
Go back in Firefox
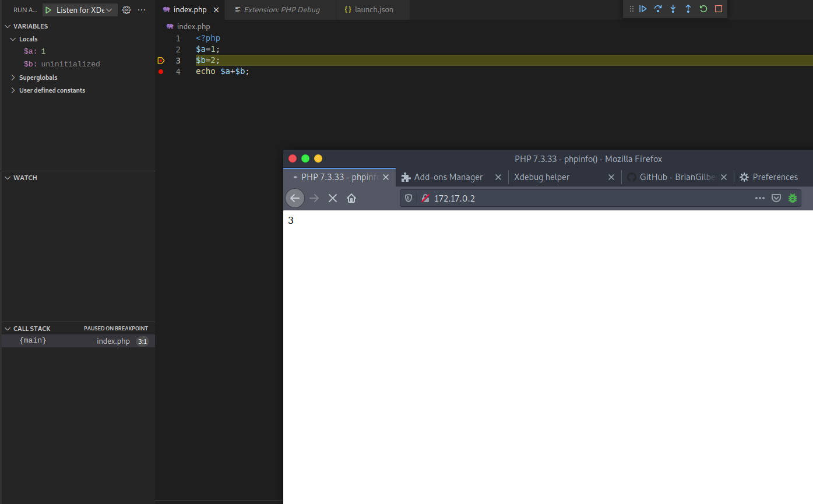[x=295, y=198]
